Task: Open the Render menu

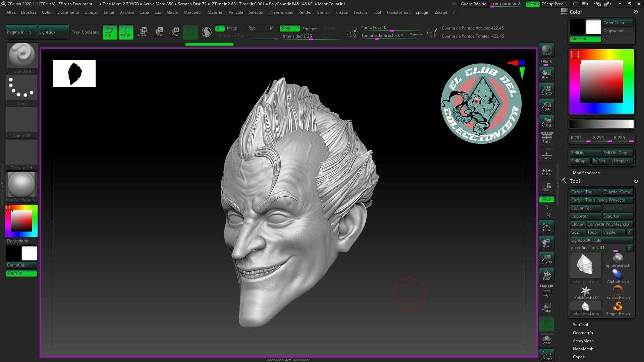Action: 305,12
